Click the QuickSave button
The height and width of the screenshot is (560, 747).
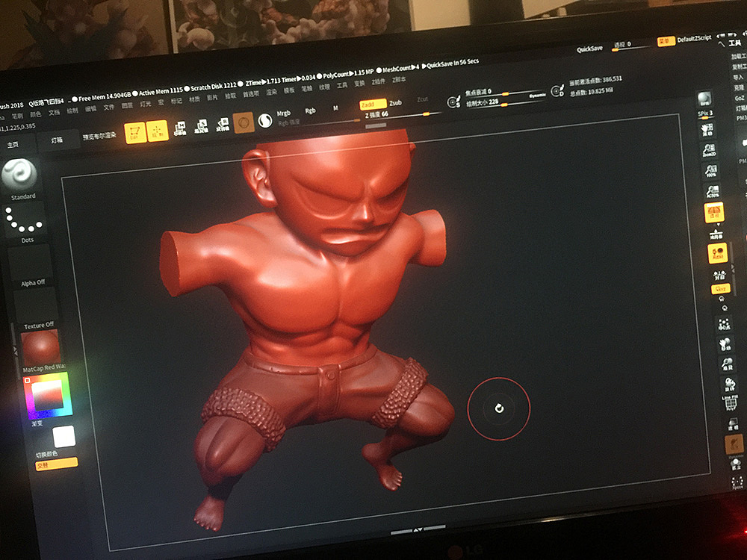pyautogui.click(x=590, y=49)
